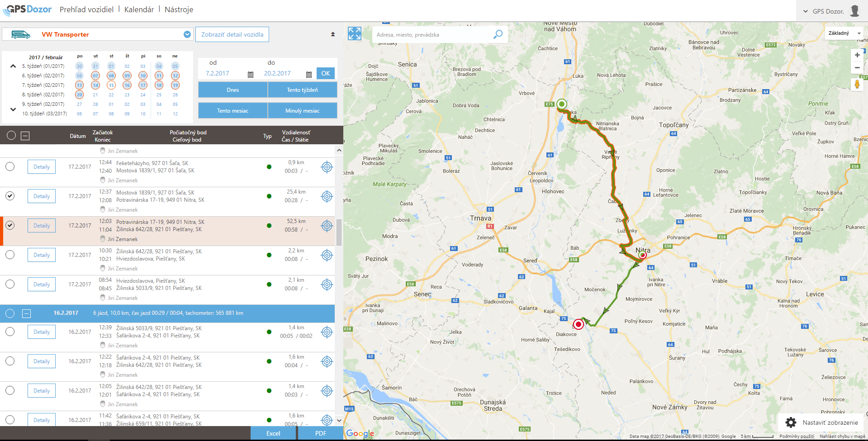Select the 12:44 Feketeházyho trip radio
This screenshot has height=441, width=868.
[10, 166]
